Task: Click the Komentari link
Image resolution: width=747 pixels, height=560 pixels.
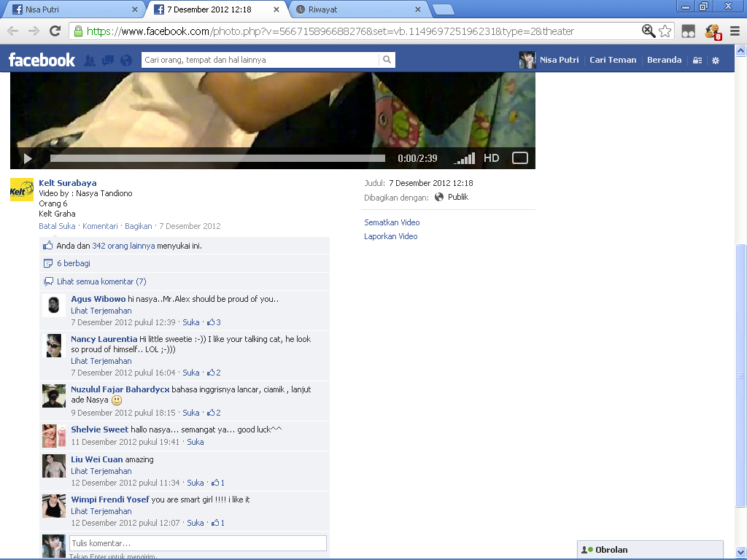Action: coord(100,226)
